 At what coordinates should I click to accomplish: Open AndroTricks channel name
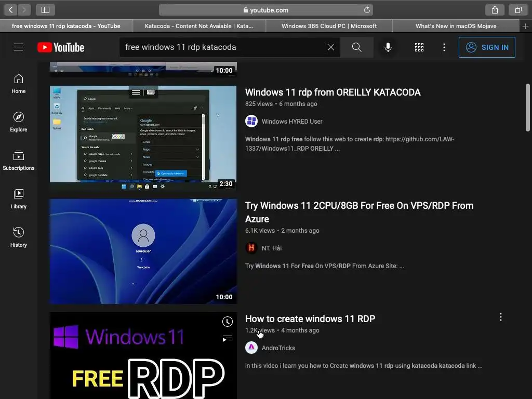(278, 348)
